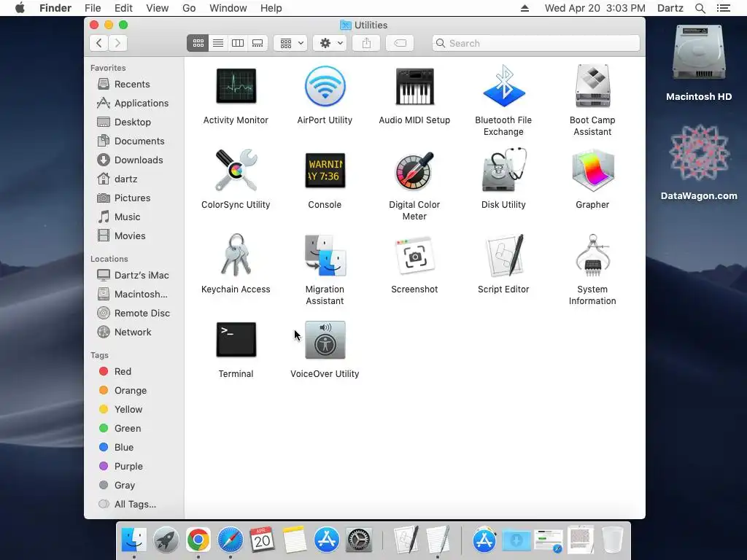Select the Grapher icon
Screen dimensions: 747x560
(x=592, y=171)
